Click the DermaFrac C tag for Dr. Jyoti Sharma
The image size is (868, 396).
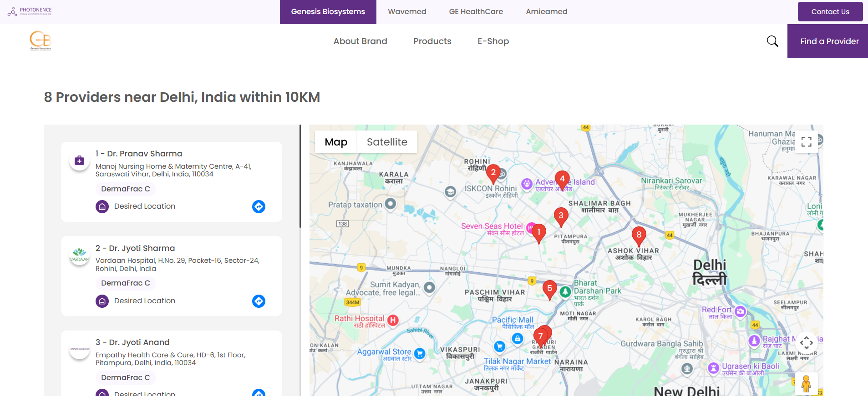tap(126, 283)
